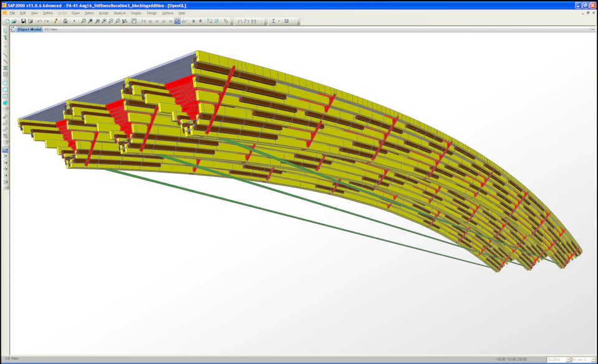Click Show Deformed Shape icon
The height and width of the screenshot is (364, 598).
[x=247, y=21]
